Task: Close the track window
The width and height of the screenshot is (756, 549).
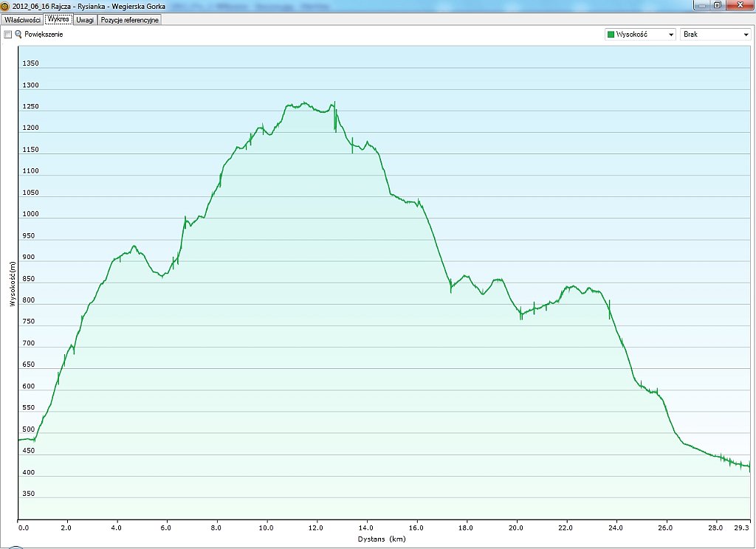Action: (x=739, y=4)
